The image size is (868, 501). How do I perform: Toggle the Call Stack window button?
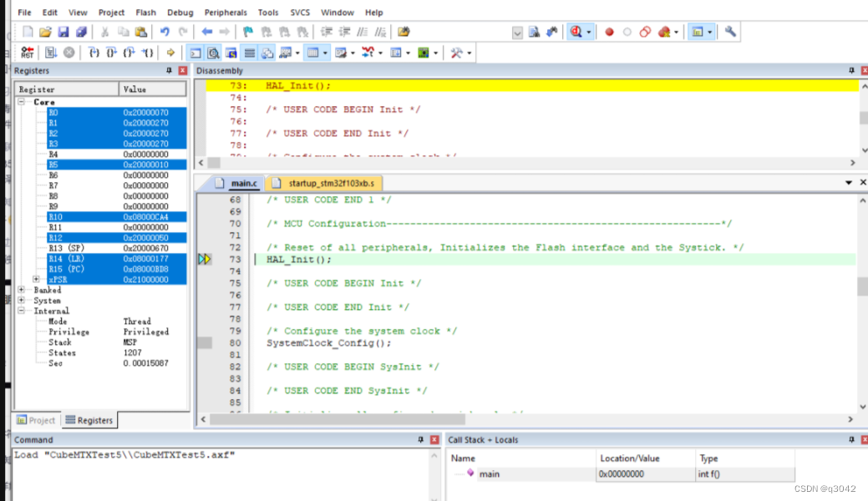point(267,53)
